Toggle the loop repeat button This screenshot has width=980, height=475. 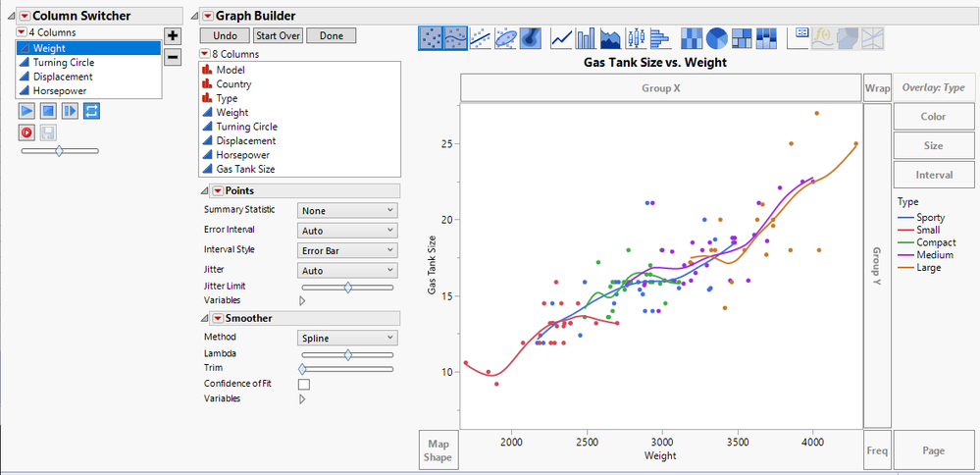pos(90,111)
